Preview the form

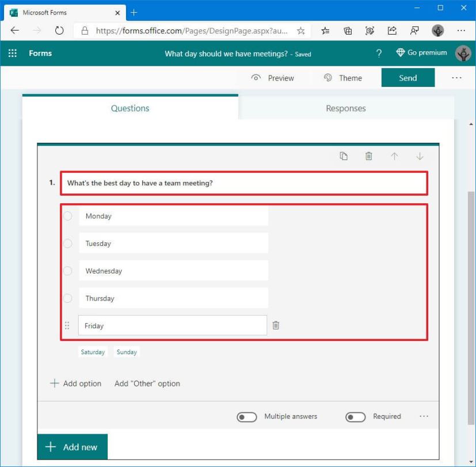point(272,78)
